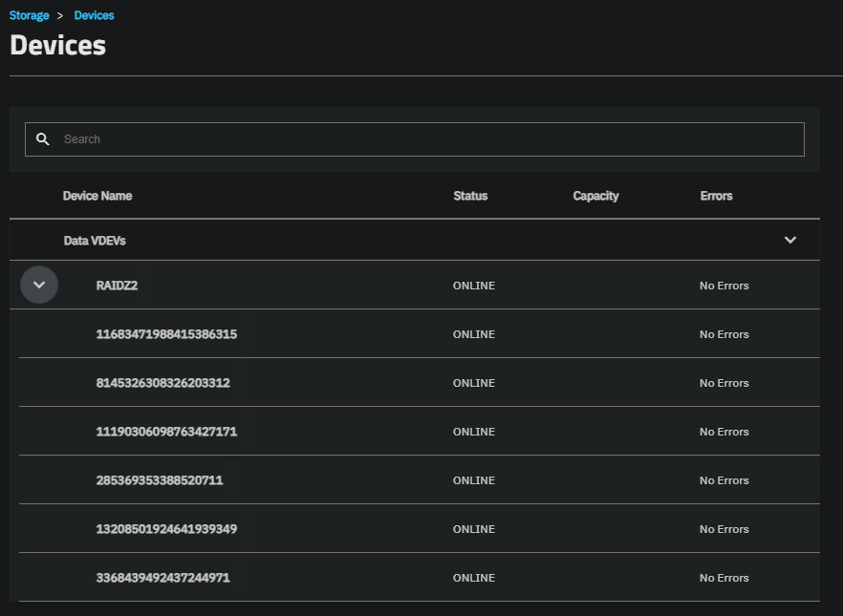Open the Devices breadcrumb link

tap(94, 15)
